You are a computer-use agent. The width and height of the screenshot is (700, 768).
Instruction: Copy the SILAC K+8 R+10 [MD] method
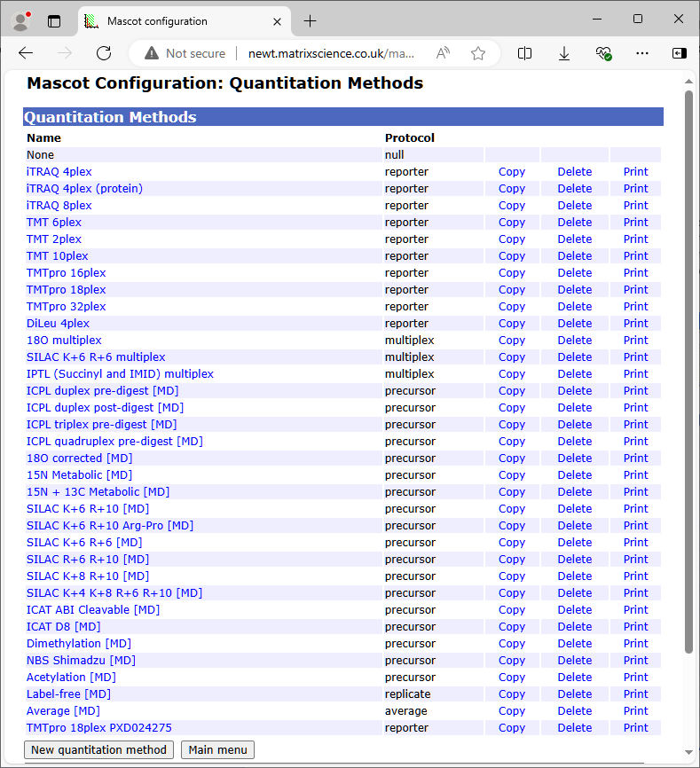pos(512,576)
